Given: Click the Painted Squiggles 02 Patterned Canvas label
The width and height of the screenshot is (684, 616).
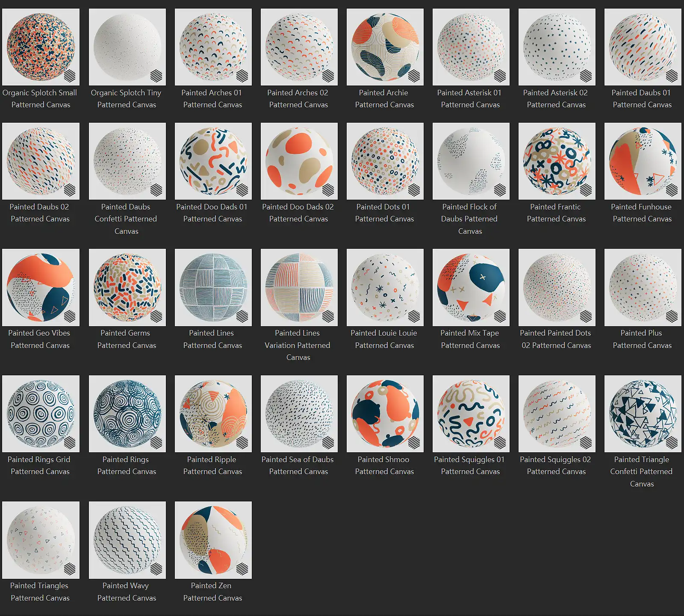Looking at the screenshot, I should click(x=556, y=466).
